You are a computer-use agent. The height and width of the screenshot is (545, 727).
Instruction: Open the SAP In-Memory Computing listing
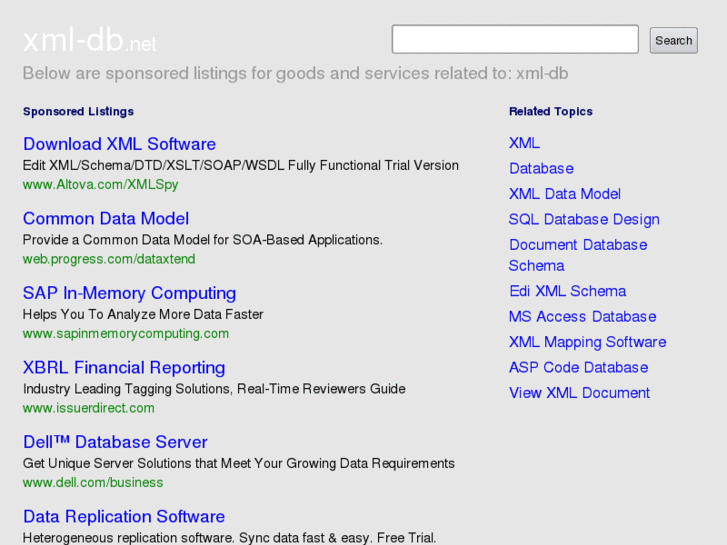coord(129,293)
